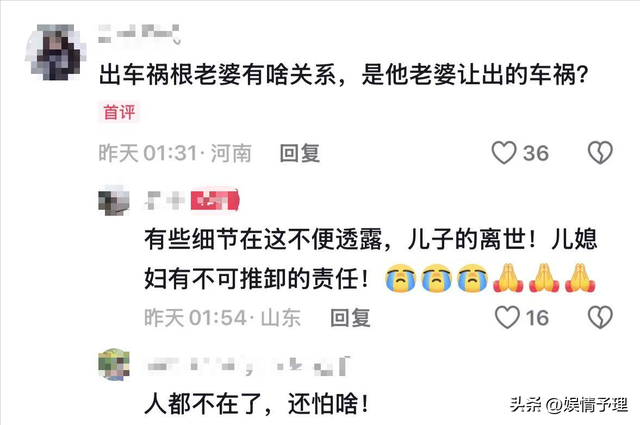Open the third commenter's blurred username

(248, 366)
